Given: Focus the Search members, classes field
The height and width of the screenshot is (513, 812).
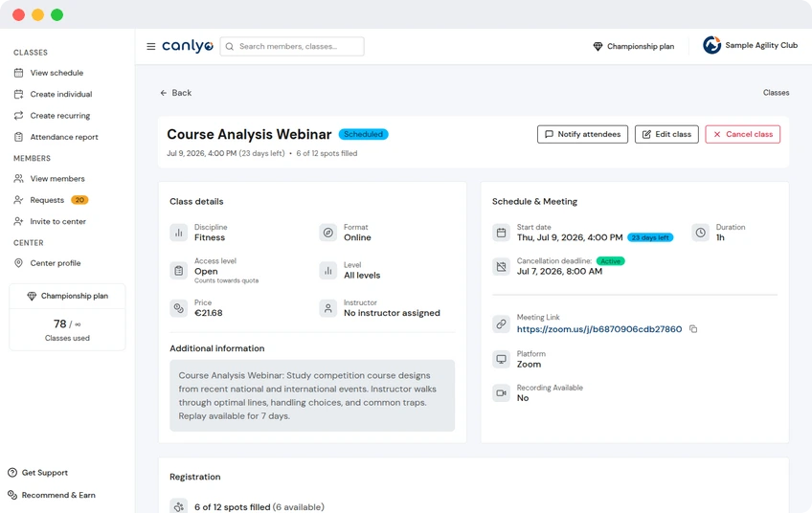Looking at the screenshot, I should (x=292, y=46).
